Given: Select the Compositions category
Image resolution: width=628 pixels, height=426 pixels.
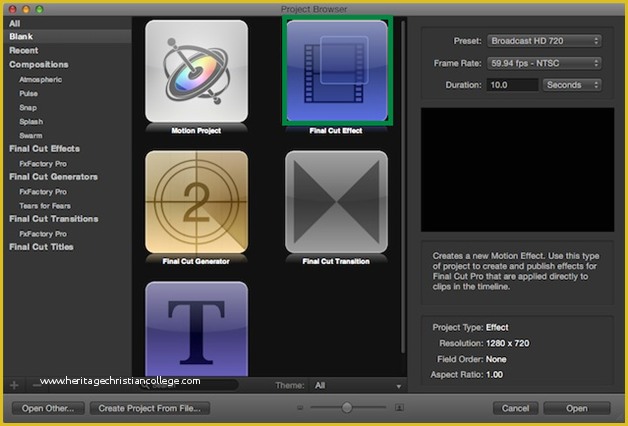Looking at the screenshot, I should tap(38, 64).
